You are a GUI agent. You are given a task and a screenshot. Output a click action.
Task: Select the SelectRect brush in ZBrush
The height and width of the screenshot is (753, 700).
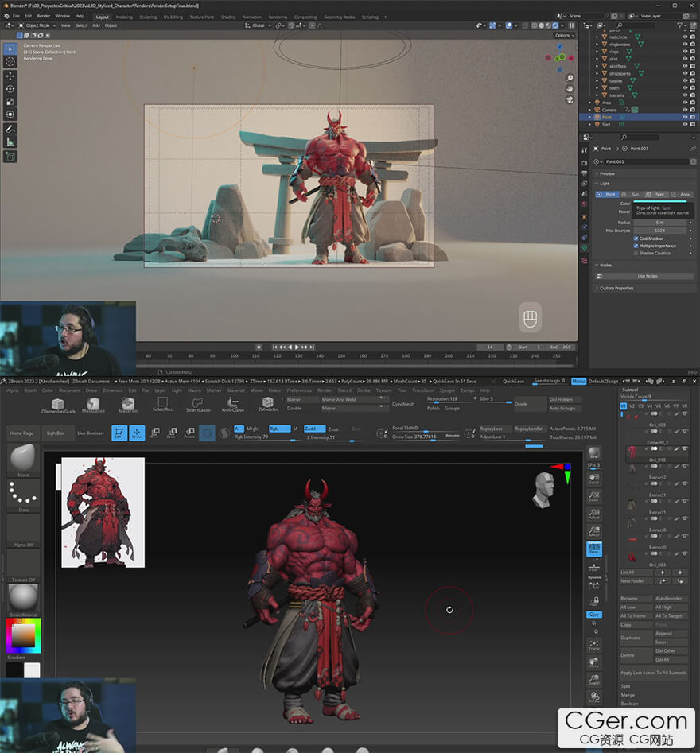click(163, 405)
